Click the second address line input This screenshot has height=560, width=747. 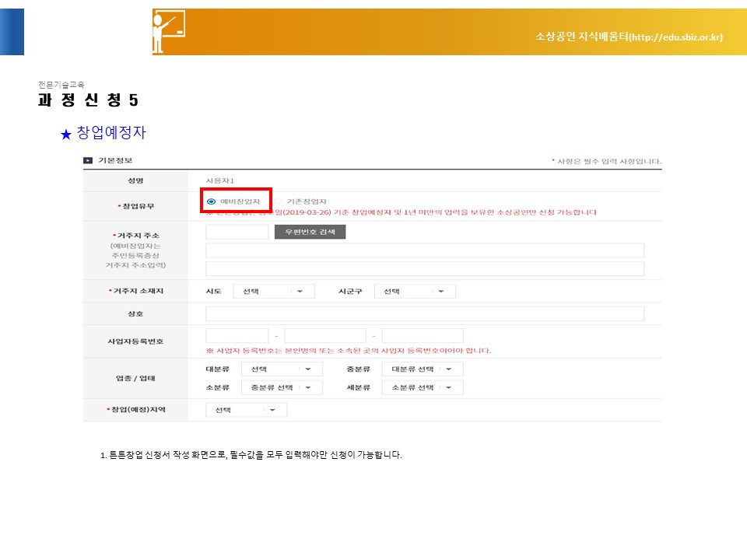tap(425, 268)
